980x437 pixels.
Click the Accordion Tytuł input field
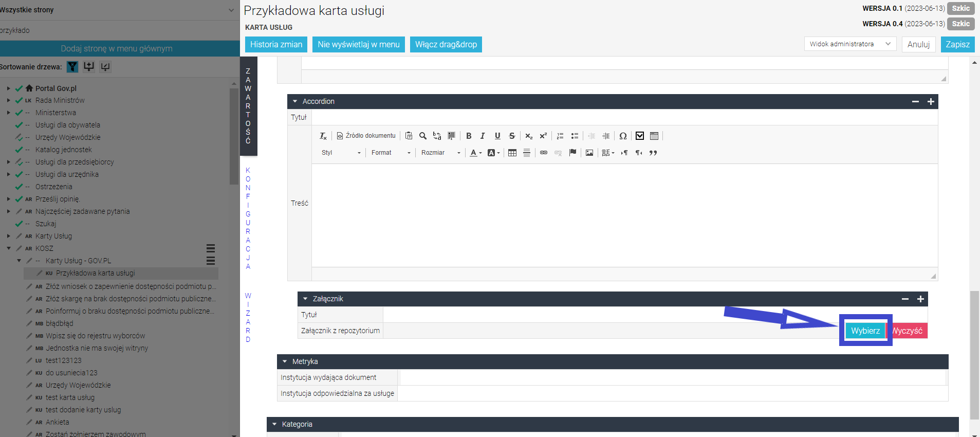coord(624,117)
